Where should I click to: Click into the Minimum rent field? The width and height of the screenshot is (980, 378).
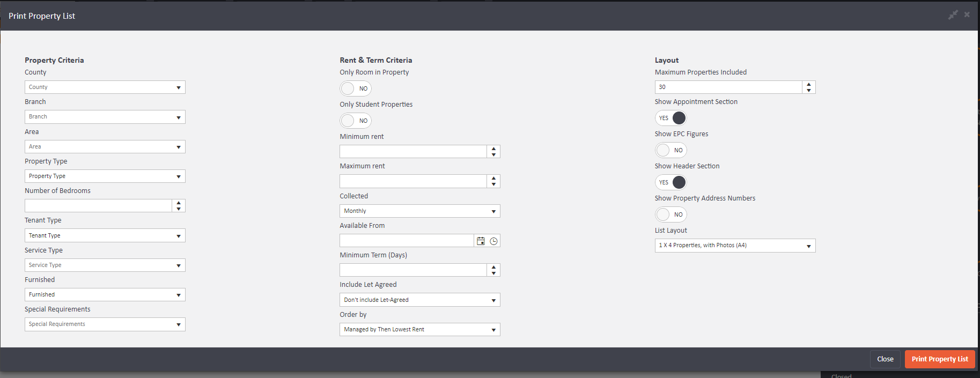point(413,152)
